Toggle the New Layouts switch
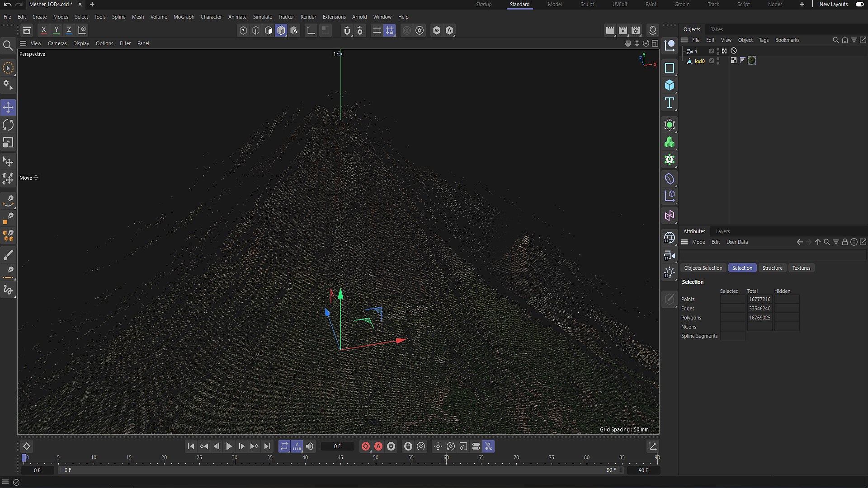Image resolution: width=868 pixels, height=488 pixels. coord(859,5)
